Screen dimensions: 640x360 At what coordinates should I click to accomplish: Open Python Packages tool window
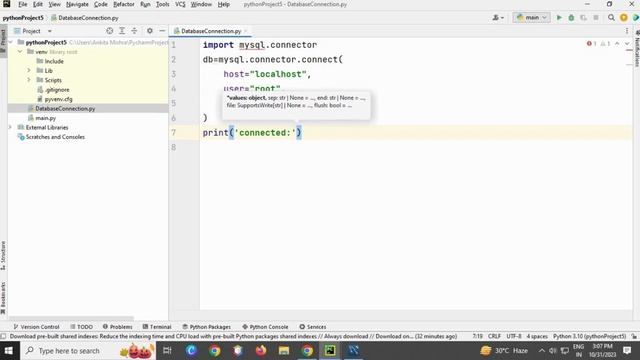[x=206, y=327]
